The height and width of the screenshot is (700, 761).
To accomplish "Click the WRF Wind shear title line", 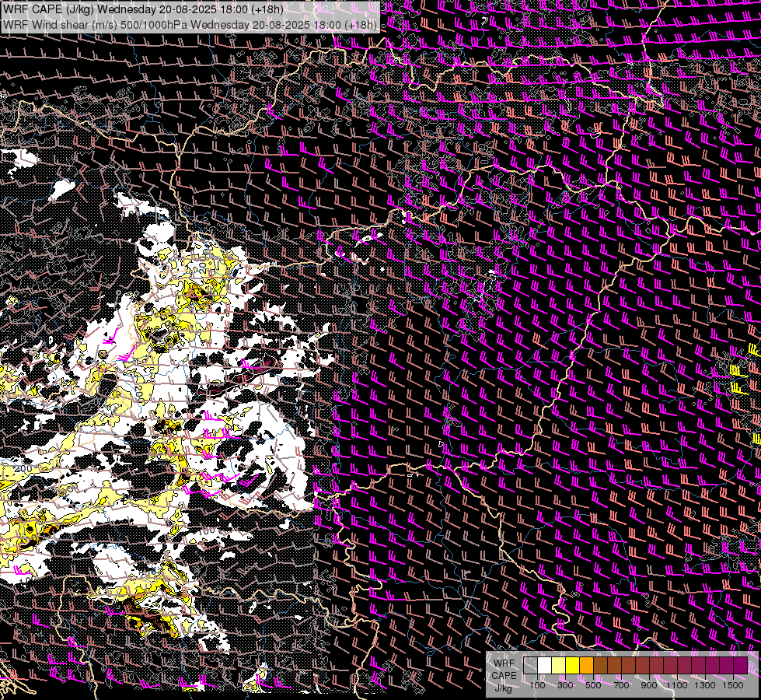I will tap(190, 25).
